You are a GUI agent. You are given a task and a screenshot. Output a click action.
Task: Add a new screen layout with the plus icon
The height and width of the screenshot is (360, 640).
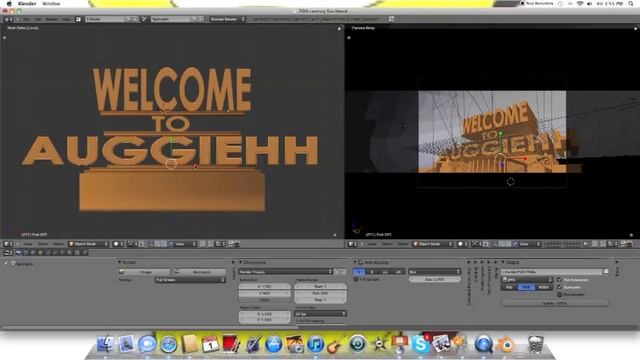click(x=129, y=19)
